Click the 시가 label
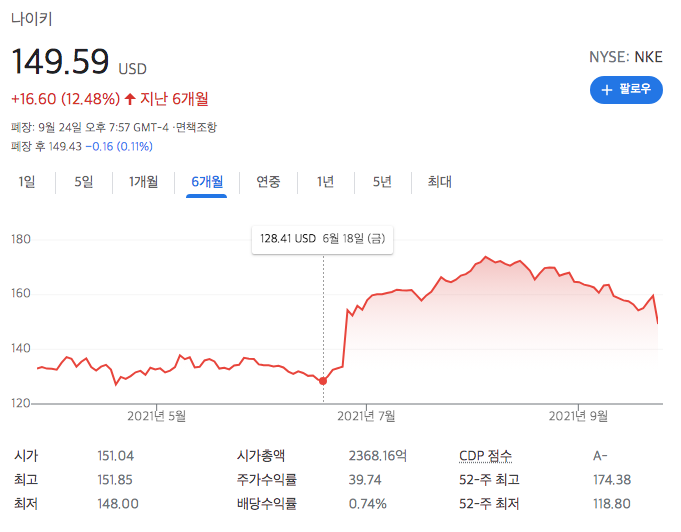Image resolution: width=681 pixels, height=532 pixels. (26, 456)
